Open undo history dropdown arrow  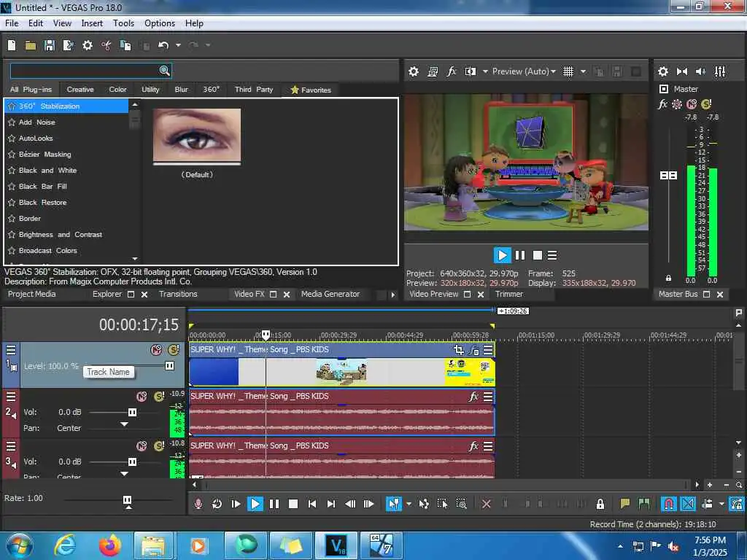point(178,45)
